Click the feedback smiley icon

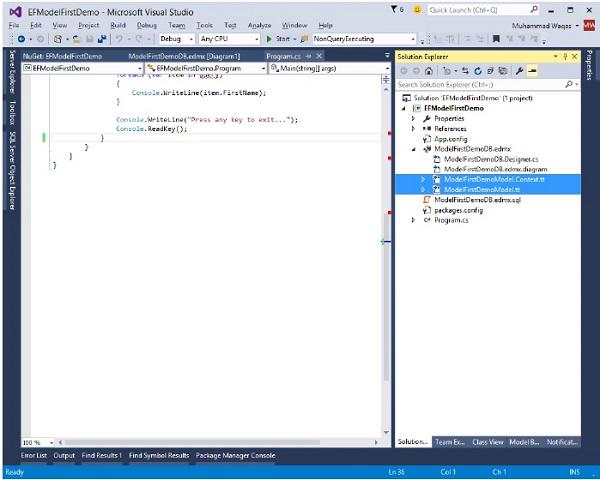tap(415, 9)
